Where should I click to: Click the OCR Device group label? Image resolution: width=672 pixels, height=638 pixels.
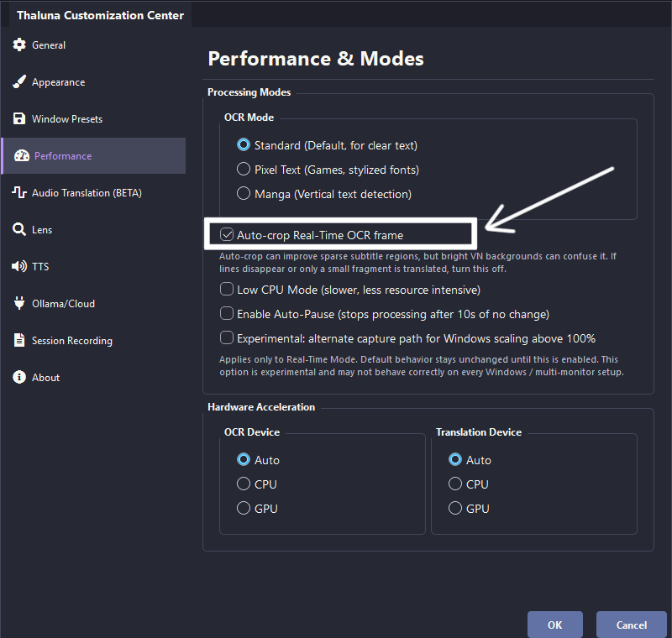tap(252, 432)
